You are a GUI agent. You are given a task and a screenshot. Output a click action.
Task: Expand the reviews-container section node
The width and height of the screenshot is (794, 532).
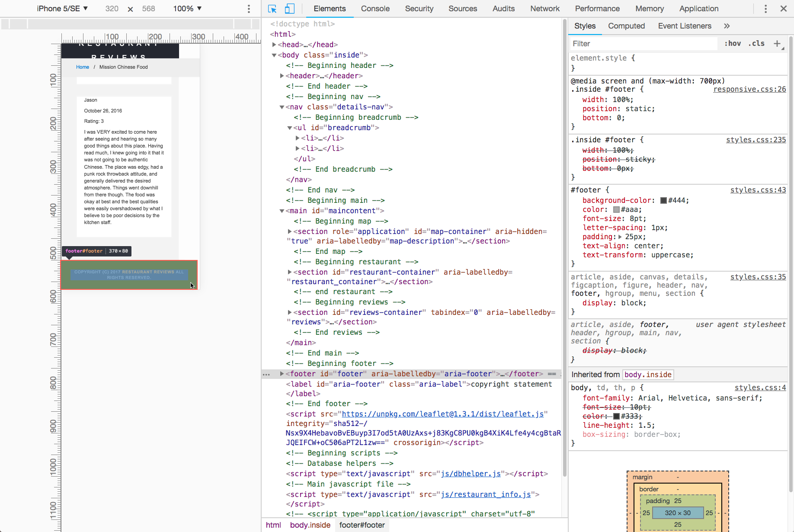click(x=290, y=312)
